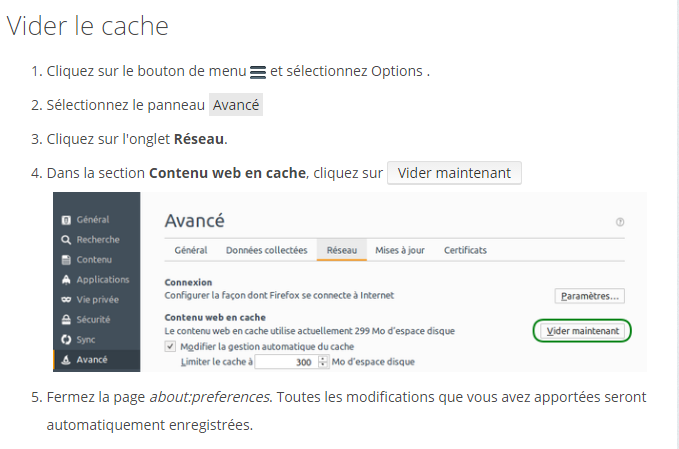
Task: Open the Recherche panel magnifier icon
Action: pyautogui.click(x=66, y=240)
